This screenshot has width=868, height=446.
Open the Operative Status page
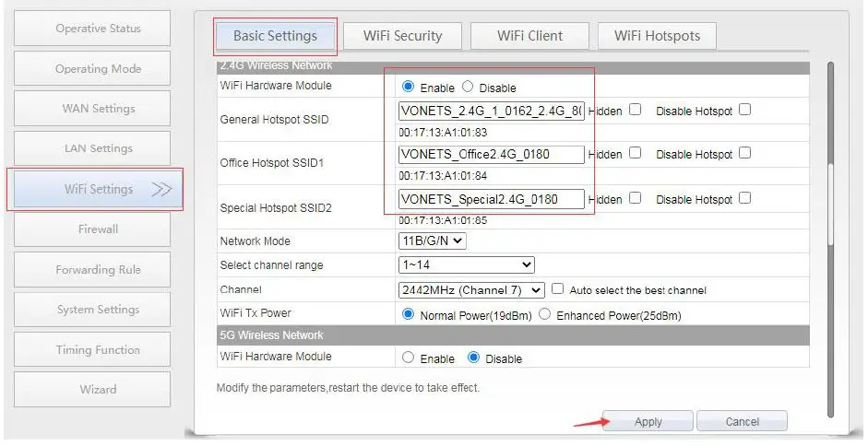pyautogui.click(x=92, y=29)
